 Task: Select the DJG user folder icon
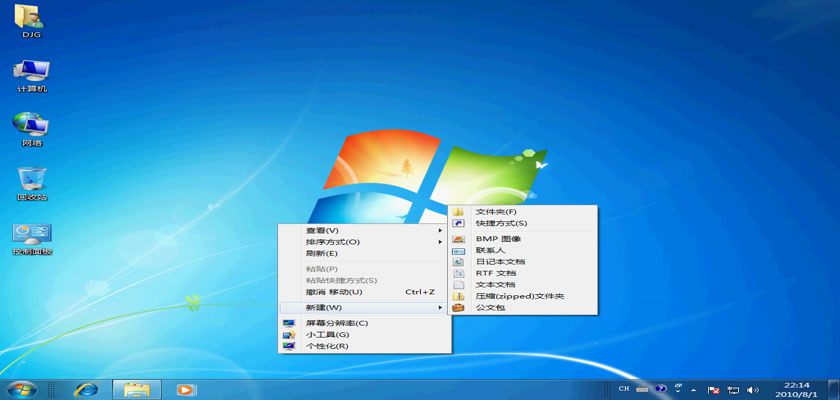pos(30,18)
